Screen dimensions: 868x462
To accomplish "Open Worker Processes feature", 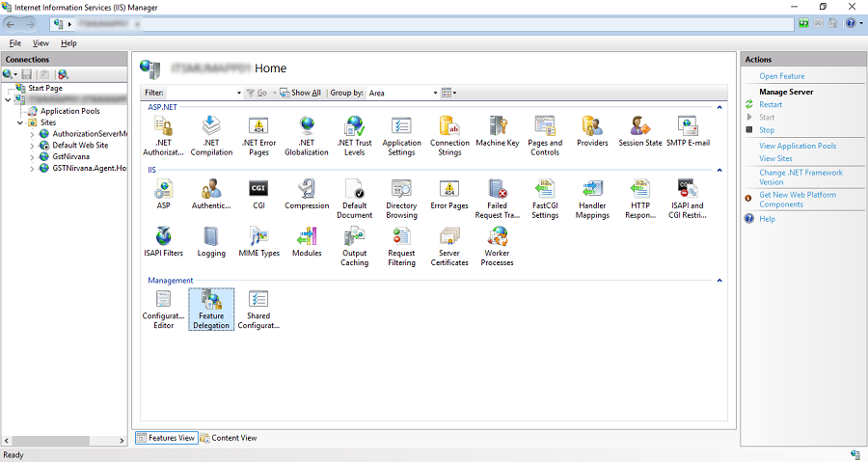I will [x=497, y=246].
